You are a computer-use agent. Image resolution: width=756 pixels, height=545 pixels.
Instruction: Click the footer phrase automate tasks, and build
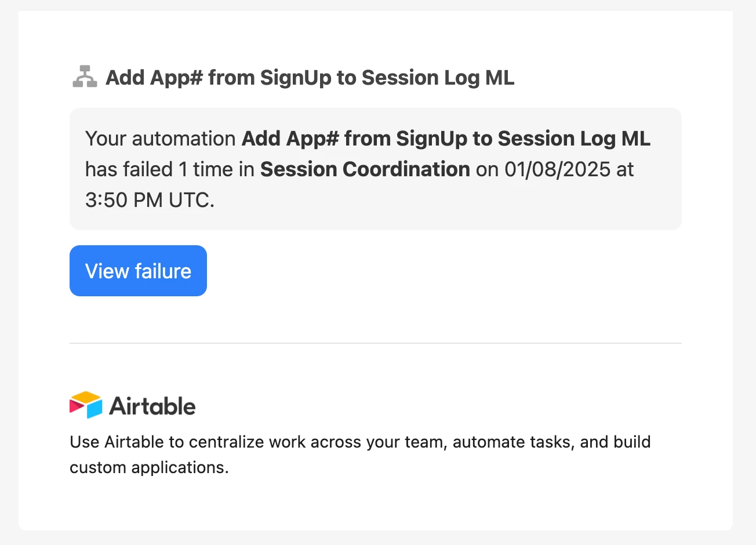coord(552,442)
